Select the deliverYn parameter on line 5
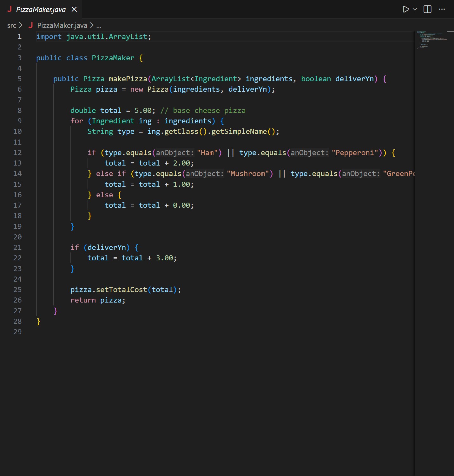 (x=354, y=79)
